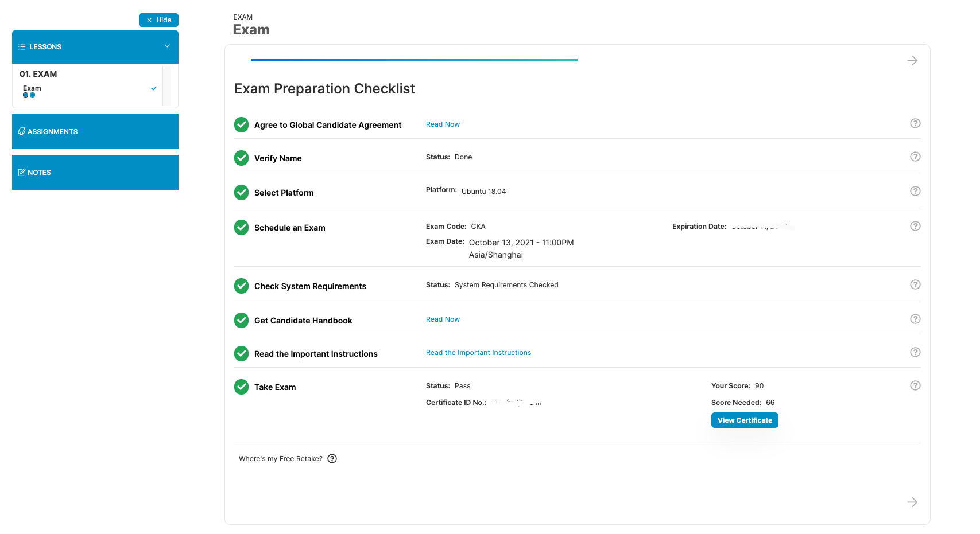Open help icon for Read the Important Instructions

pyautogui.click(x=915, y=352)
